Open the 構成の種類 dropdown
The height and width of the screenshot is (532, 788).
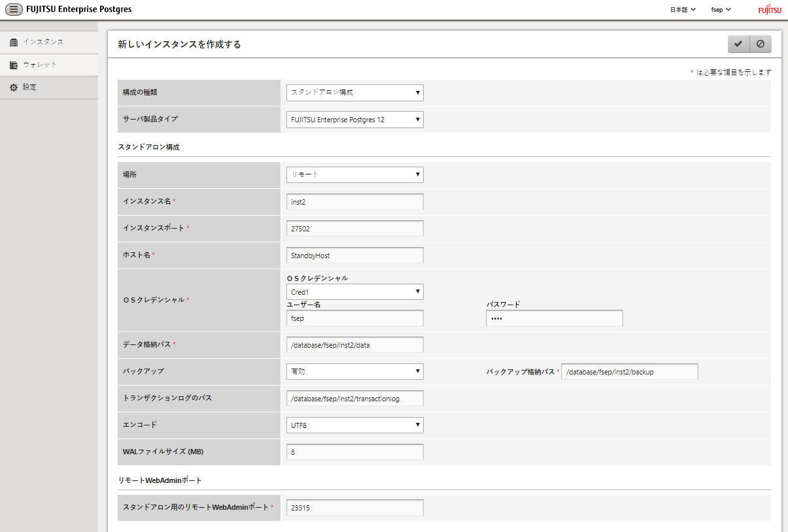(x=355, y=92)
